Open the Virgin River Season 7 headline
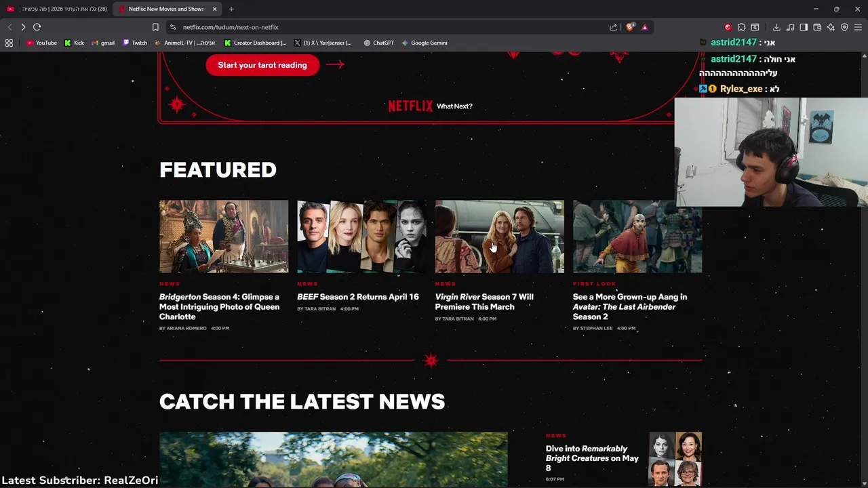 [x=484, y=302]
